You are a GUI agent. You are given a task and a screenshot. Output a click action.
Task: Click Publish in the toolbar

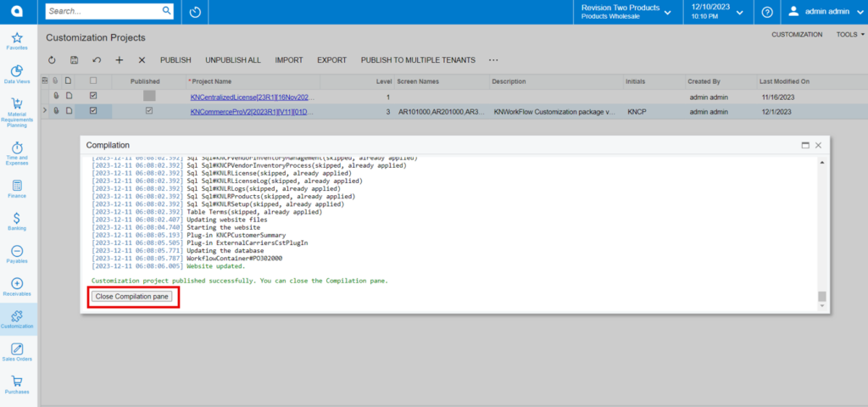pos(175,60)
